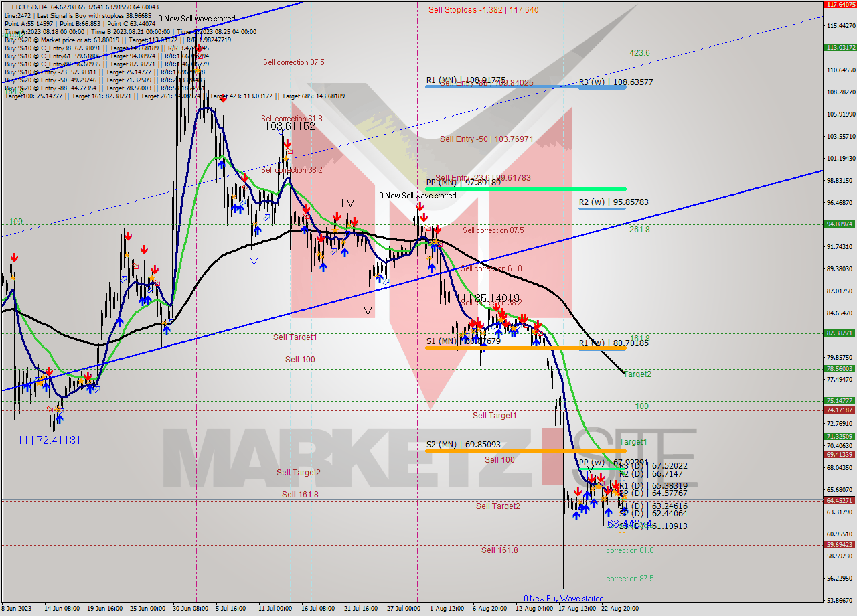The image size is (857, 616).
Task: Click the green 113.03172 price tag
Action: tap(840, 48)
